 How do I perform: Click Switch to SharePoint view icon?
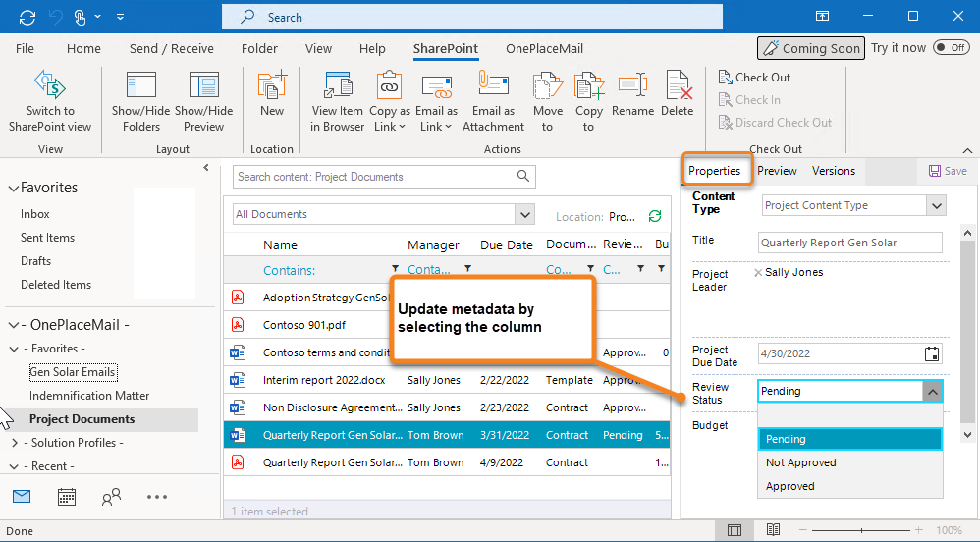(49, 86)
